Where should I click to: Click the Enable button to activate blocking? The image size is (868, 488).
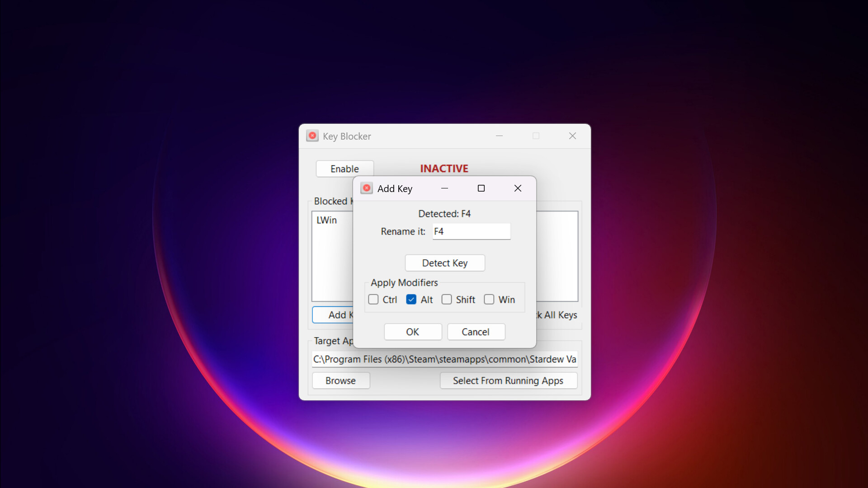(344, 169)
